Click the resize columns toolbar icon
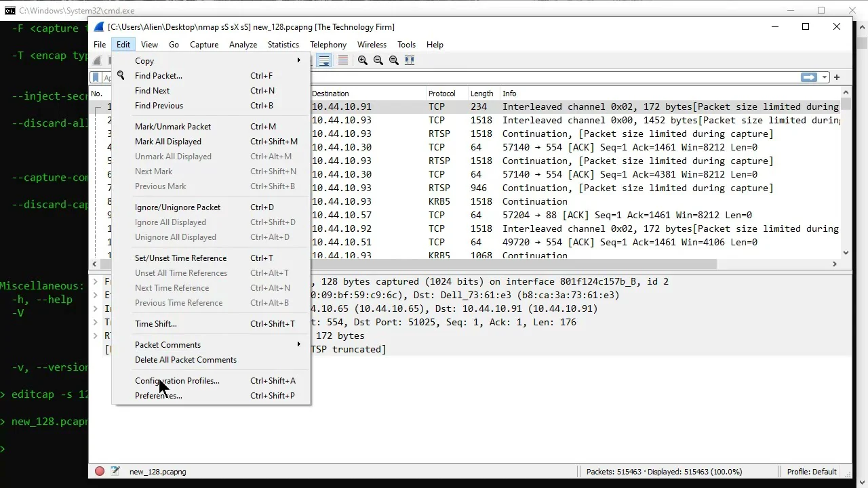The width and height of the screenshot is (868, 488). pyautogui.click(x=410, y=60)
